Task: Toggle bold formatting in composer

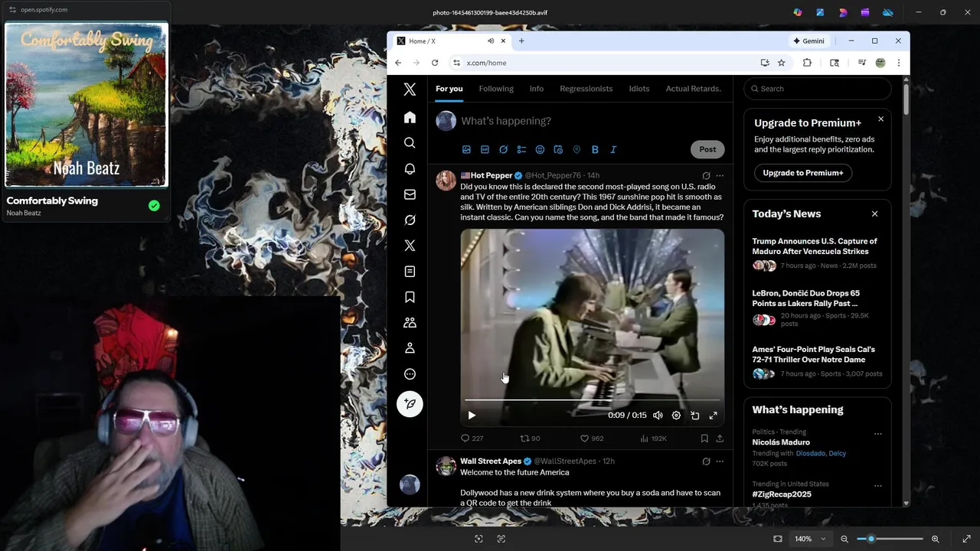Action: click(595, 149)
